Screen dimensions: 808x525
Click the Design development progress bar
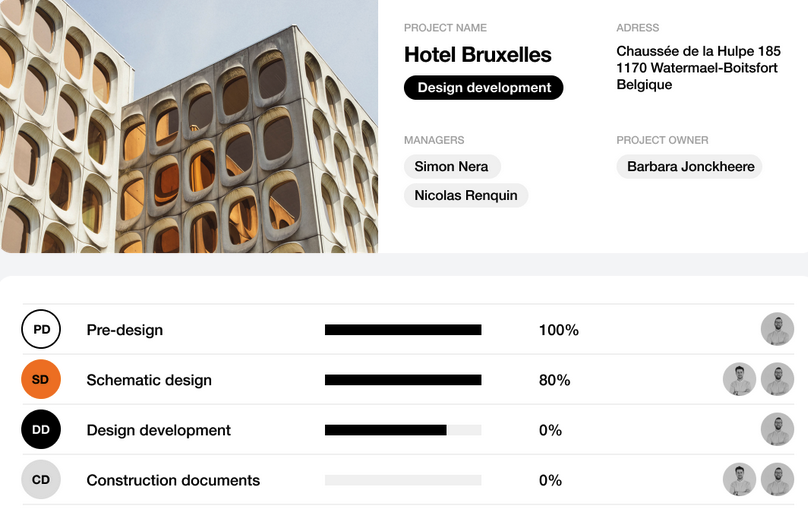[x=403, y=430]
